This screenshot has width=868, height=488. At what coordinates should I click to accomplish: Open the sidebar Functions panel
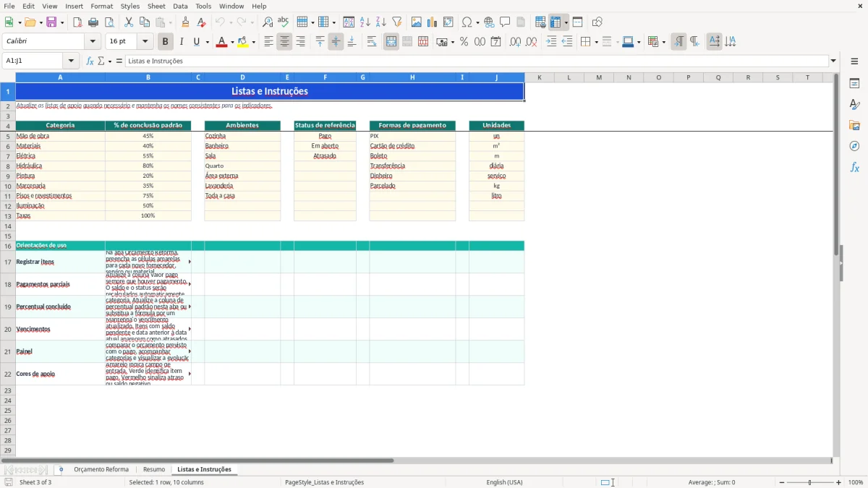coord(854,168)
